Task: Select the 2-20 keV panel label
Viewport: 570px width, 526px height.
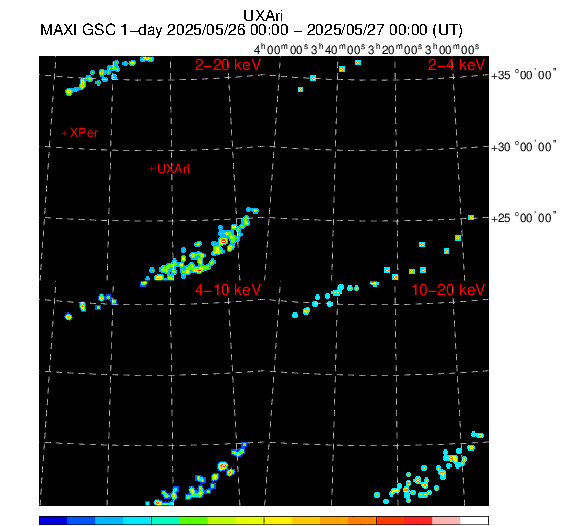Action: (x=228, y=65)
